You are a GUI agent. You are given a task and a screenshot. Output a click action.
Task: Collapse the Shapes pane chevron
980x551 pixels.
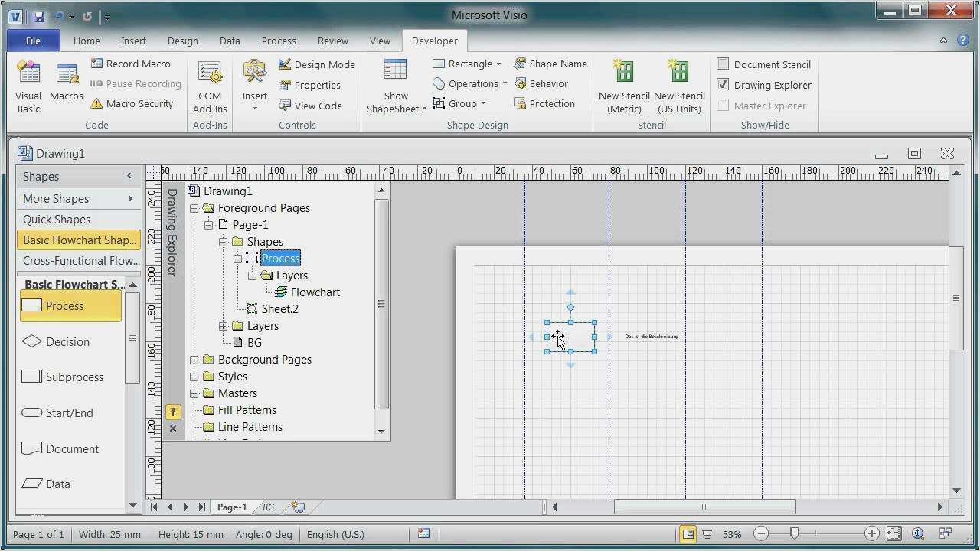point(129,176)
